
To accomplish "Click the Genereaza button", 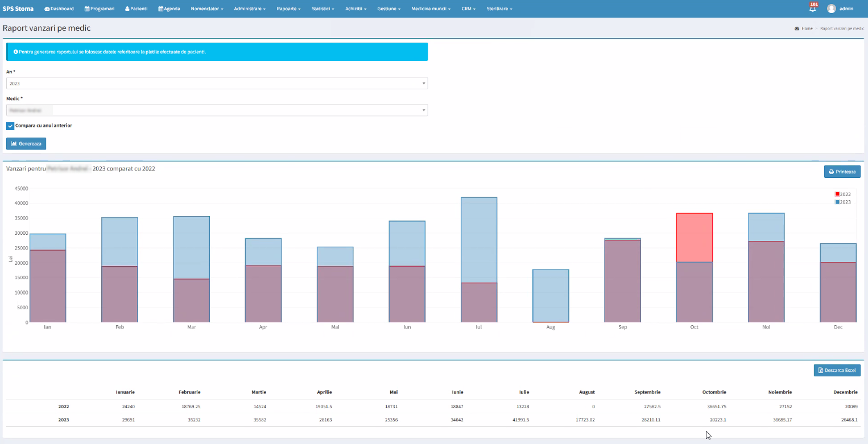I will tap(26, 144).
